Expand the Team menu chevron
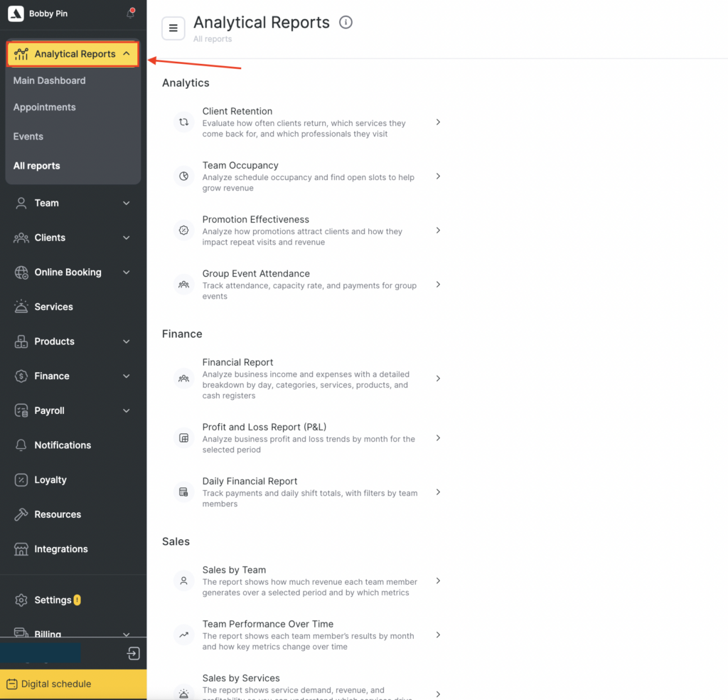This screenshot has height=700, width=728. 126,203
